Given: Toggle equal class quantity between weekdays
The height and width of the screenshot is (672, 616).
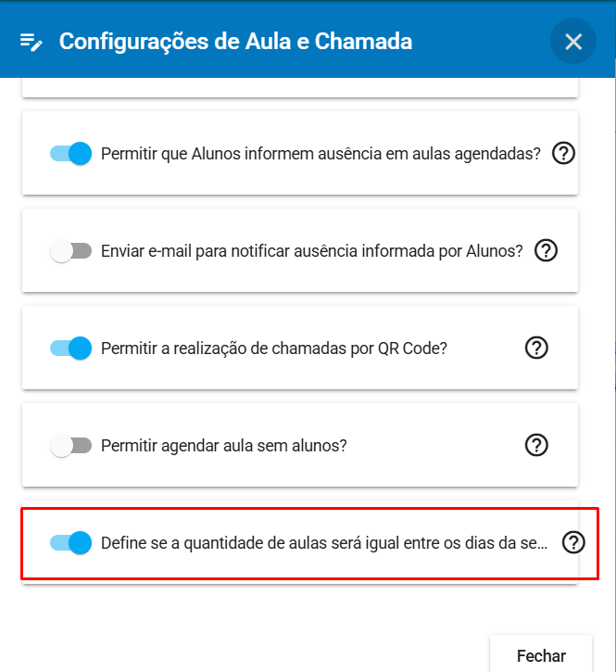Looking at the screenshot, I should click(x=70, y=542).
